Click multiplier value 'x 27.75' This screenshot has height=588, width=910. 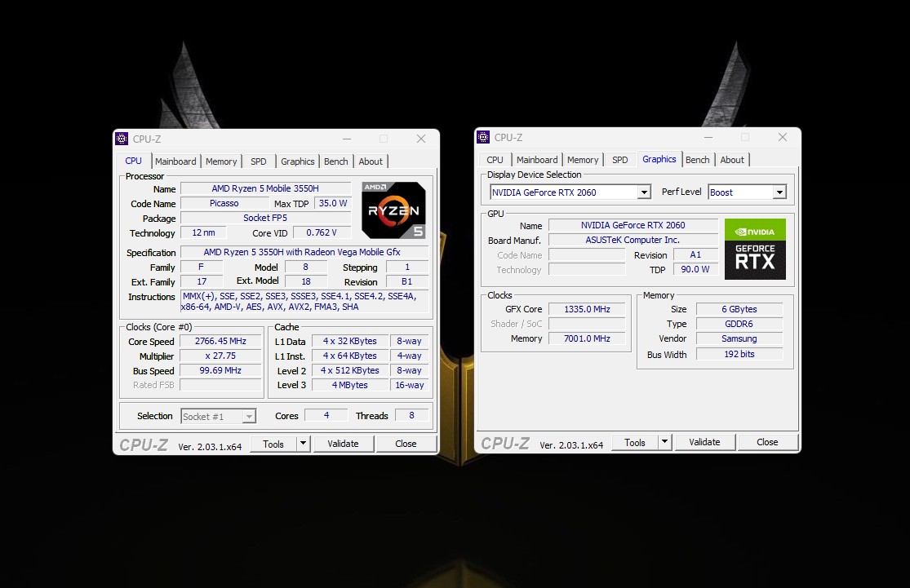point(220,356)
